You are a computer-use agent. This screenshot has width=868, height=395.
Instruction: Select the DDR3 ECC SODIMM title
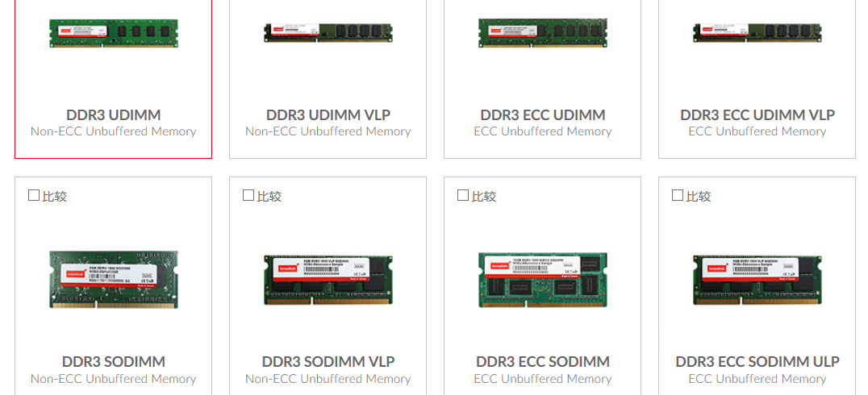coord(542,362)
